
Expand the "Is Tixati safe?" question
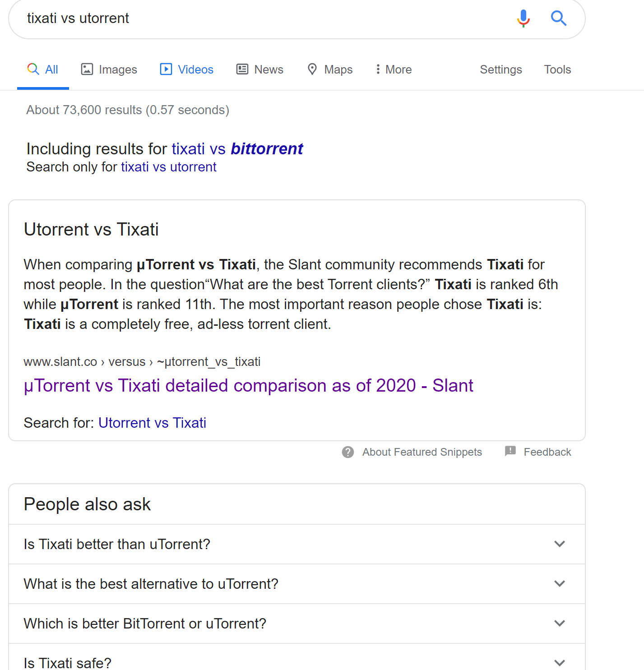click(x=559, y=662)
